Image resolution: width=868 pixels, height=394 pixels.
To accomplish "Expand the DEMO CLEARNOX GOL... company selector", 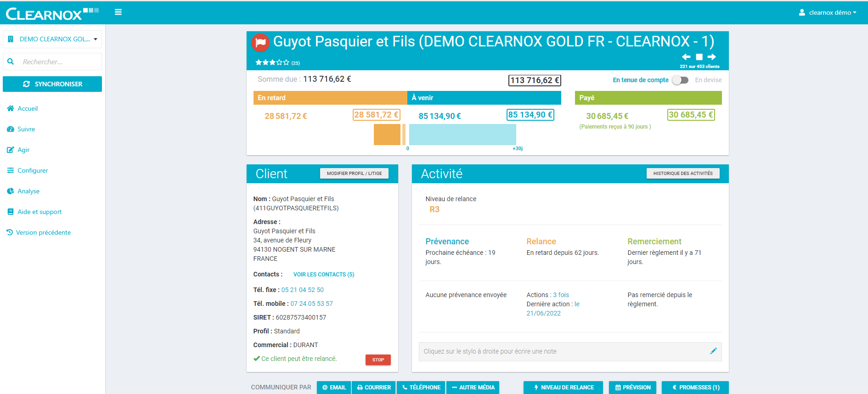I will [x=52, y=39].
